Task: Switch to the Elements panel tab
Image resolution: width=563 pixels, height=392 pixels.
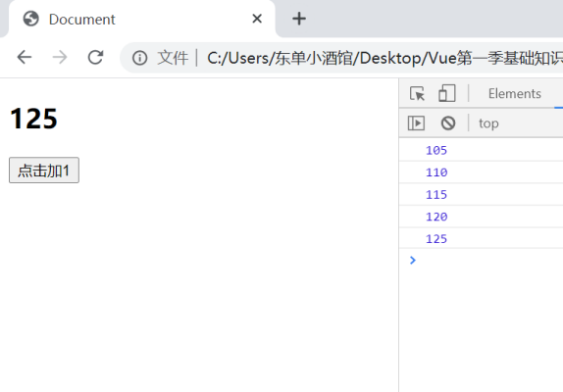Action: click(x=515, y=94)
